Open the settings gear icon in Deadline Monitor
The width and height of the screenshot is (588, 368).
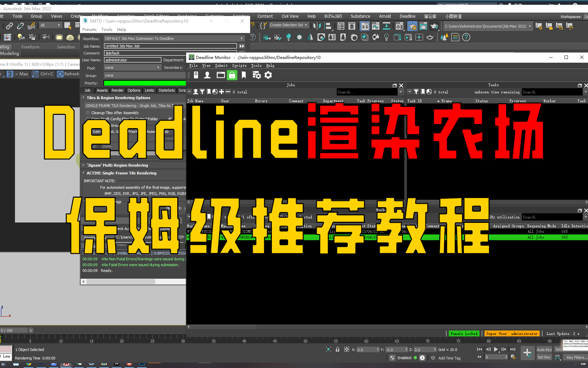tap(268, 75)
